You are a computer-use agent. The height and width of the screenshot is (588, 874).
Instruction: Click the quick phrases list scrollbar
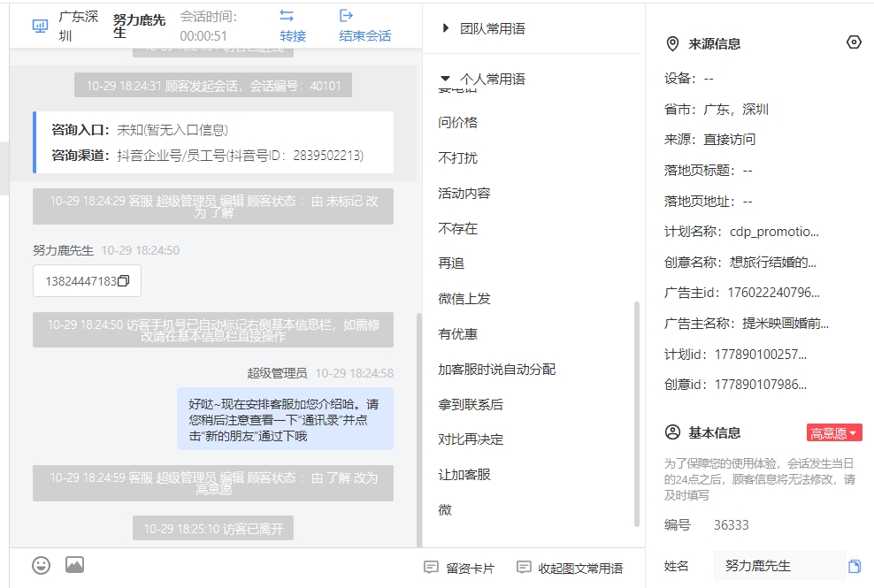click(637, 414)
